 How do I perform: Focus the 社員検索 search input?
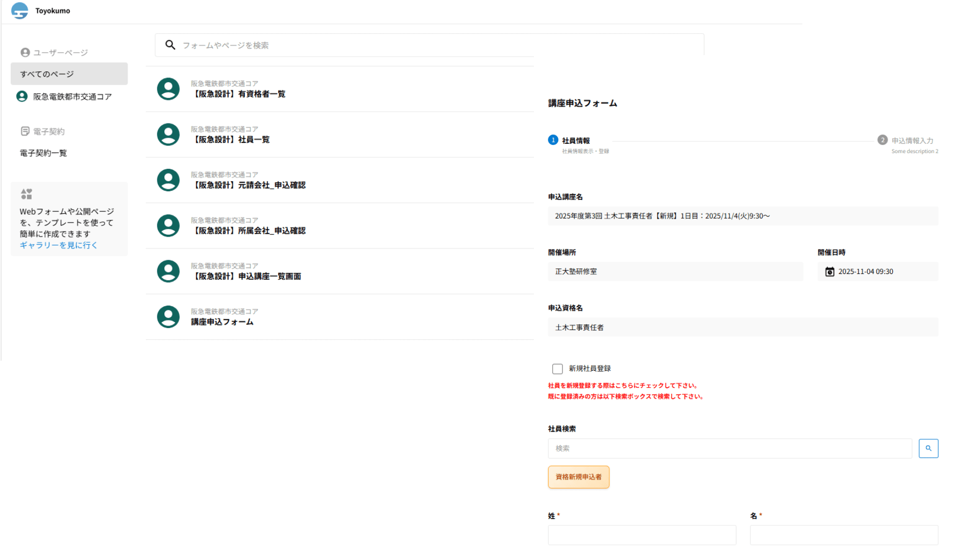(730, 448)
